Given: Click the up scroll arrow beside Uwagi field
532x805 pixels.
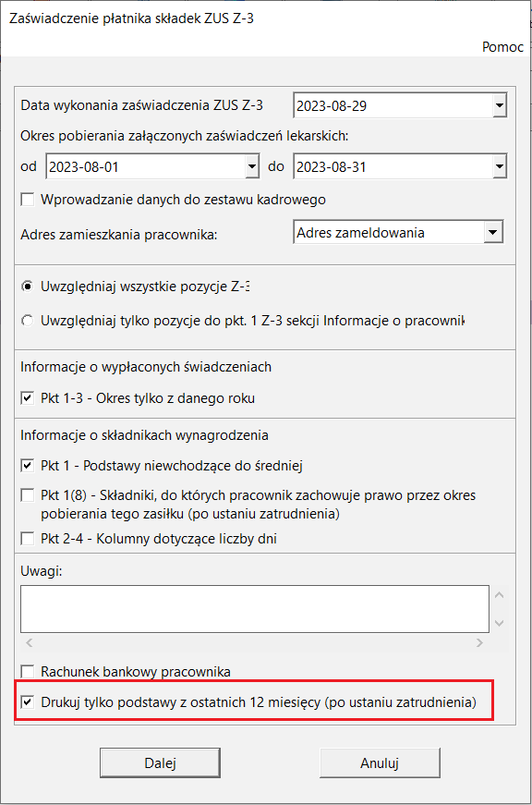Looking at the screenshot, I should click(501, 596).
